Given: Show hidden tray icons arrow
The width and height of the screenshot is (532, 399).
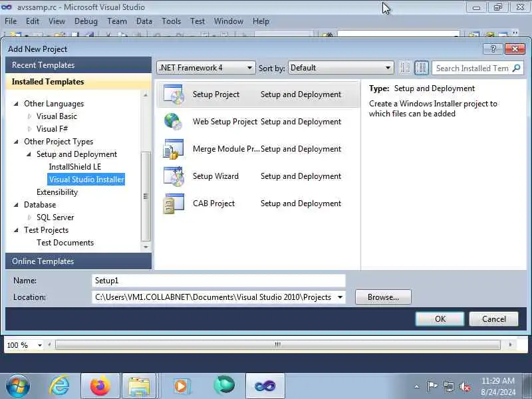Looking at the screenshot, I should [417, 386].
